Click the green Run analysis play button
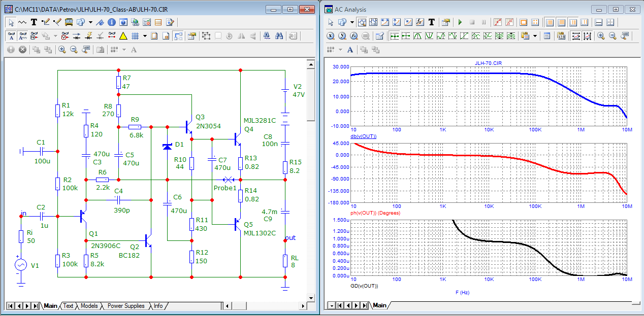The width and height of the screenshot is (644, 316). point(460,22)
